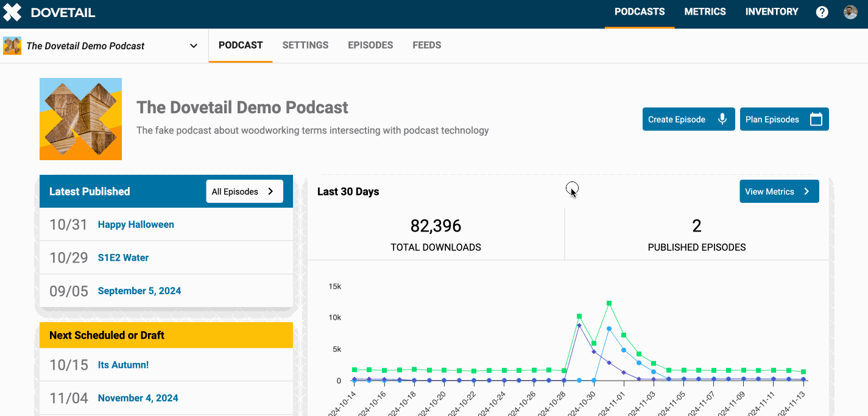
Task: Click the 15k y-axis label
Action: (334, 286)
